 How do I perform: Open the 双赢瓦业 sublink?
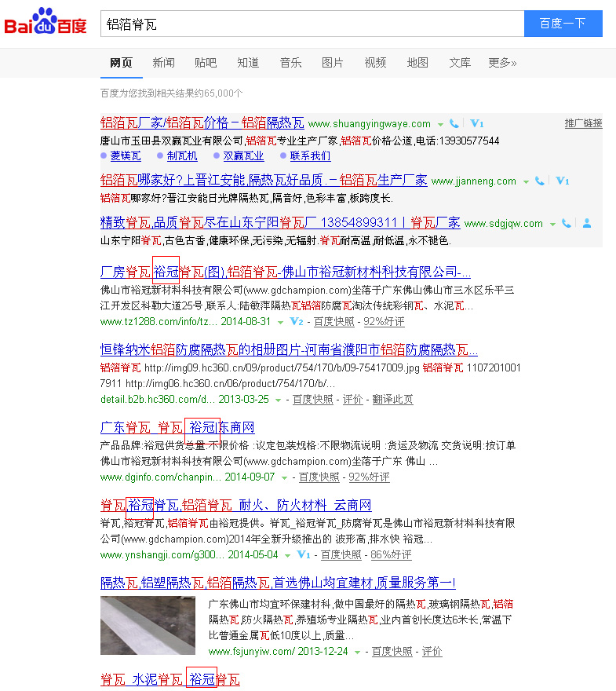click(x=243, y=156)
